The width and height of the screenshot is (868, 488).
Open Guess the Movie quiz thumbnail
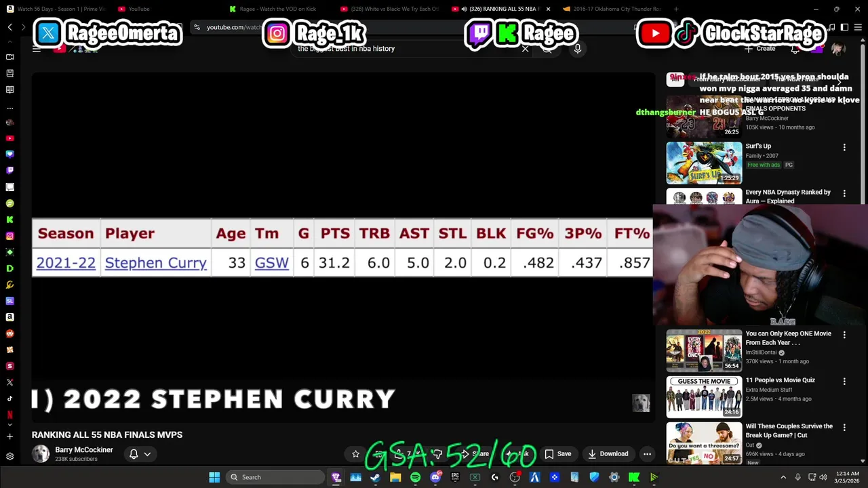[x=704, y=397]
